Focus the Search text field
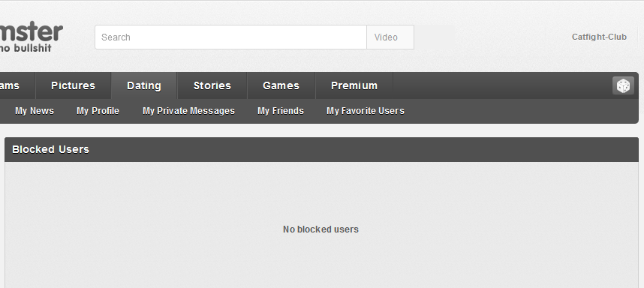Viewport: 644px width, 288px height. [x=231, y=37]
